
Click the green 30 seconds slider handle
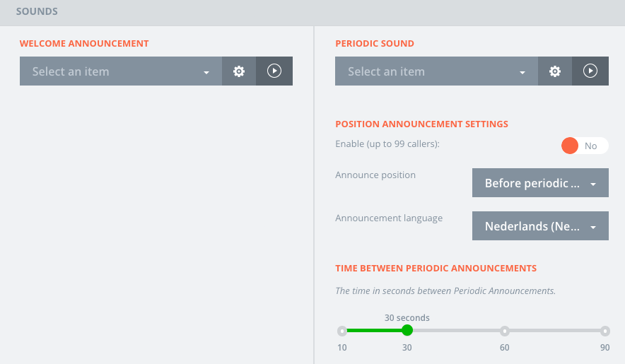tap(407, 330)
